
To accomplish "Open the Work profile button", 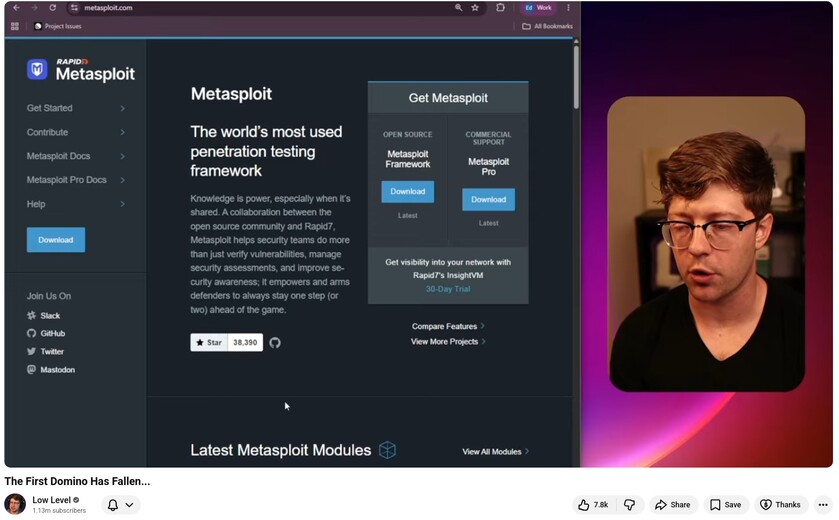I will pos(538,7).
